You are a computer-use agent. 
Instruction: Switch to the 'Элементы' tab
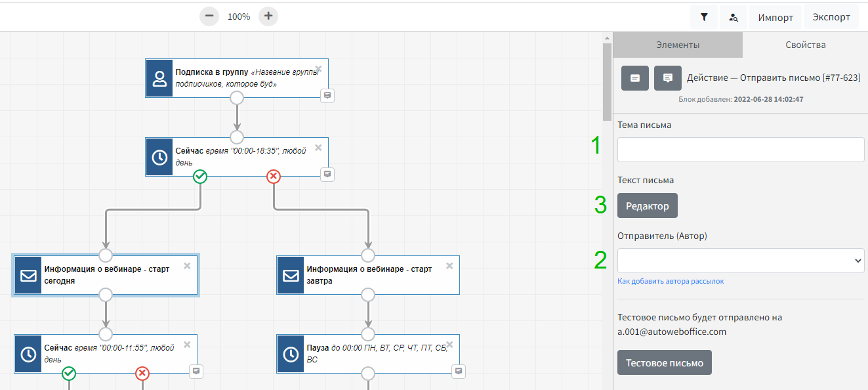click(x=678, y=45)
